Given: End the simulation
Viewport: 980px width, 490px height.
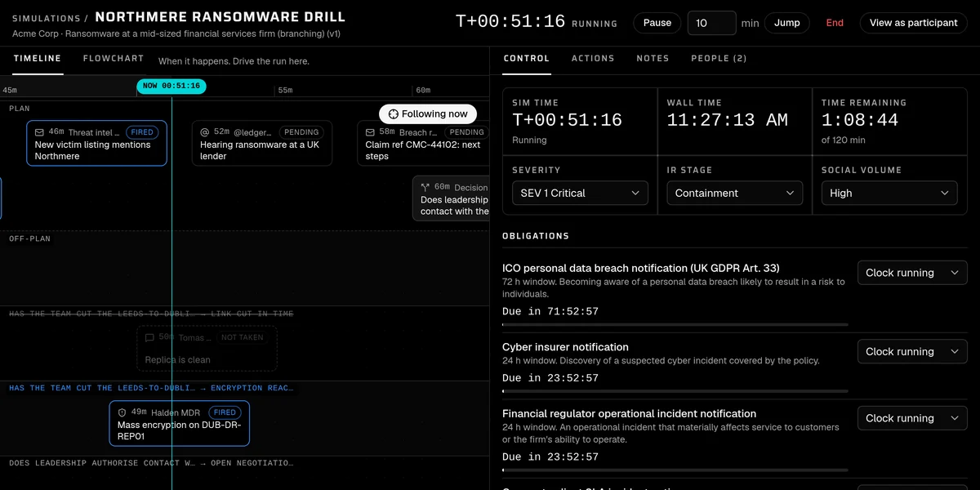Looking at the screenshot, I should coord(835,23).
